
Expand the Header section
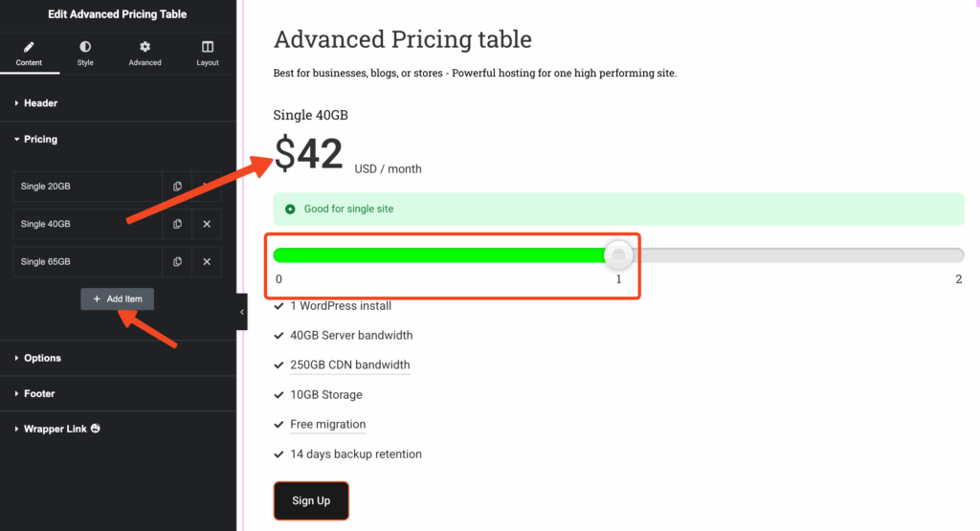pos(40,103)
